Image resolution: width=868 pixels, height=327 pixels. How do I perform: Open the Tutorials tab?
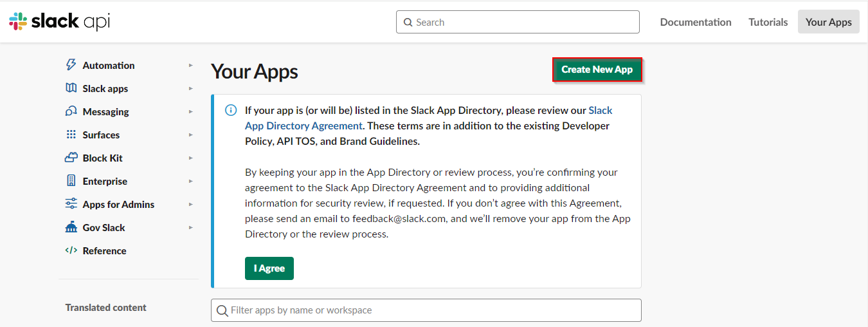[768, 22]
